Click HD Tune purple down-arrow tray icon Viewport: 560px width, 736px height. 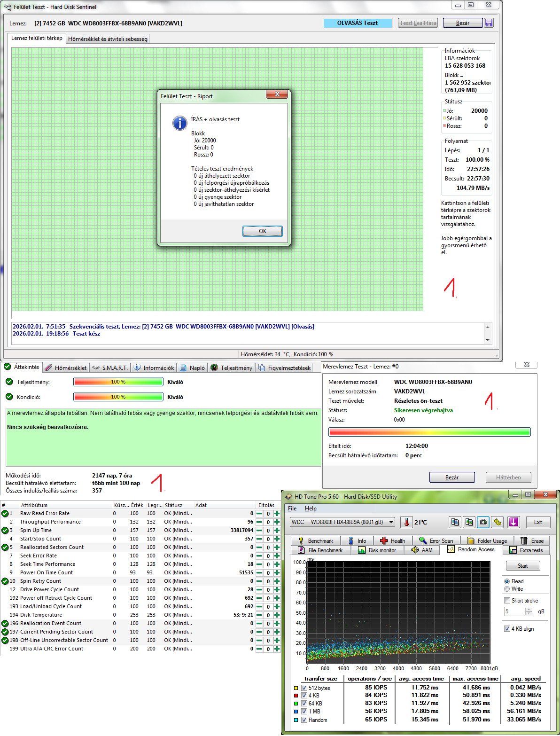(x=513, y=522)
